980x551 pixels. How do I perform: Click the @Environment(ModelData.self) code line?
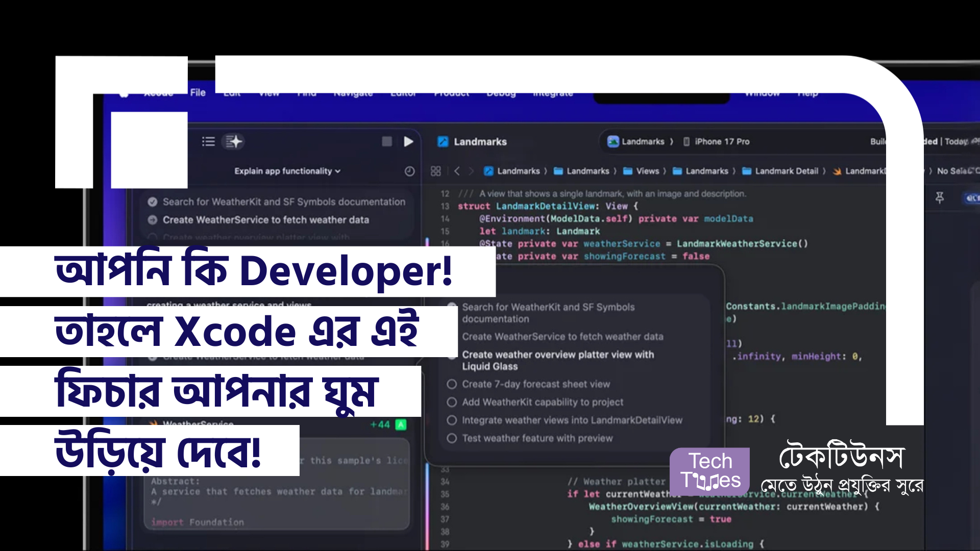616,218
